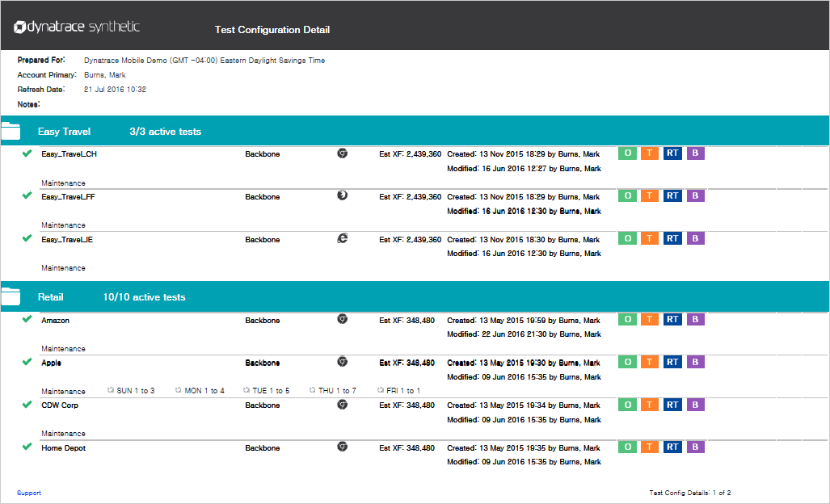Image resolution: width=830 pixels, height=504 pixels.
Task: Click the green checkmark for Apple
Action: (x=27, y=363)
